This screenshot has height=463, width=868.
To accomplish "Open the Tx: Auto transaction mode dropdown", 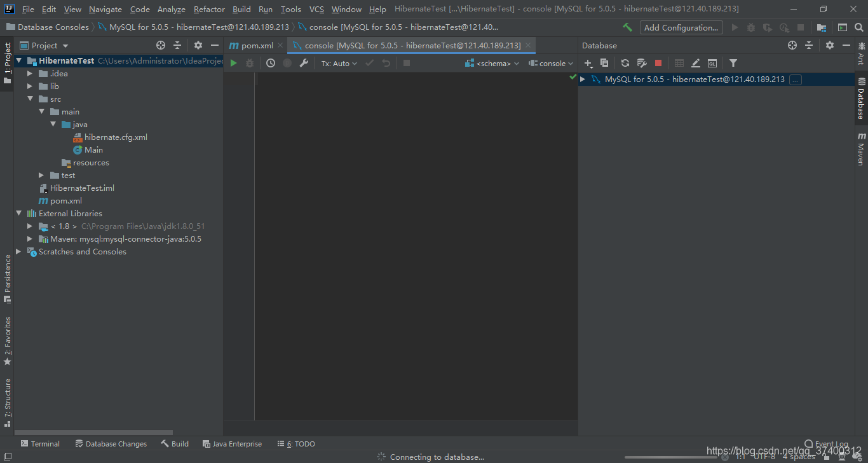I will 339,63.
